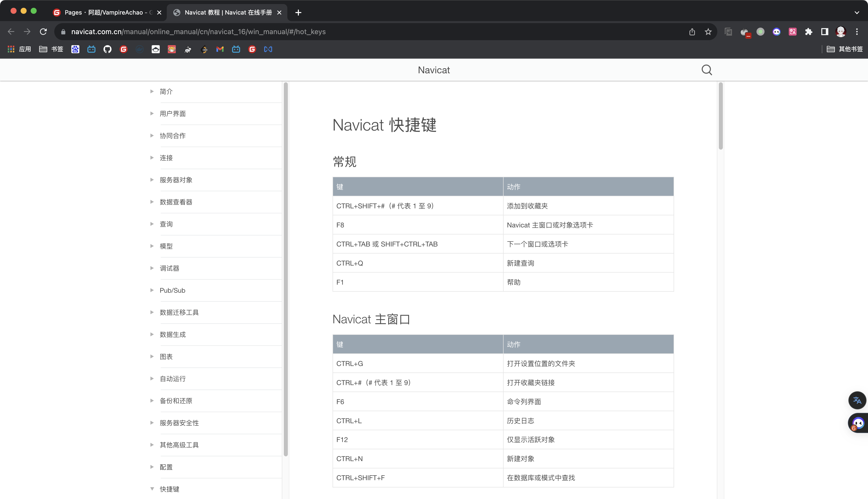The image size is (868, 499).
Task: Click the reload page icon
Action: pyautogui.click(x=43, y=32)
